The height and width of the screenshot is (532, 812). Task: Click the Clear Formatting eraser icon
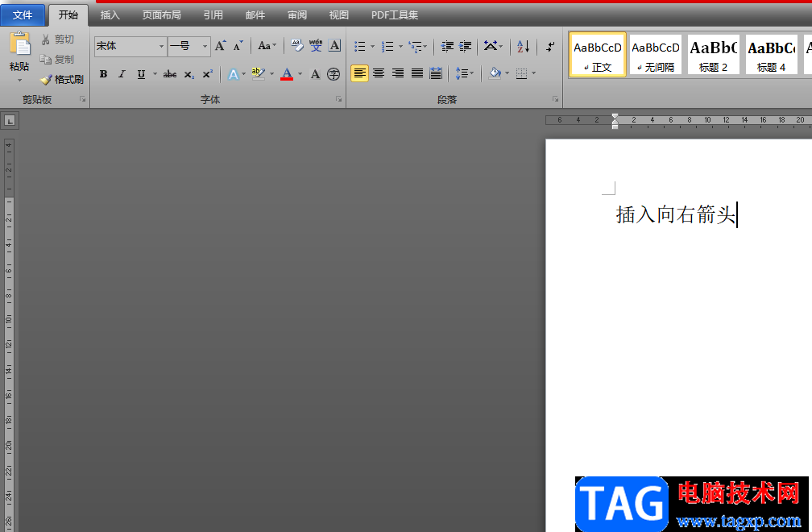pos(297,46)
